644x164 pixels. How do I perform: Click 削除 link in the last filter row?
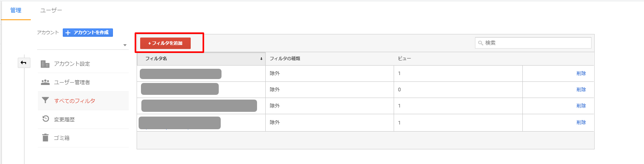581,123
